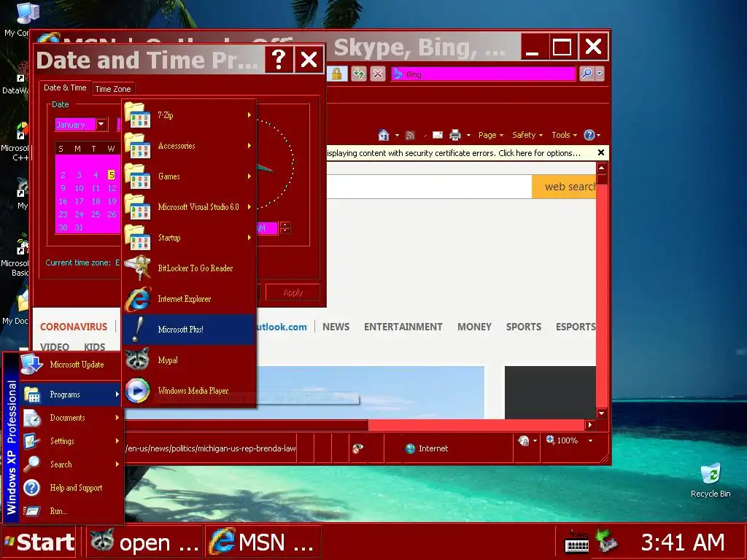
Task: Switch to the MSN taskbar button
Action: (x=263, y=542)
